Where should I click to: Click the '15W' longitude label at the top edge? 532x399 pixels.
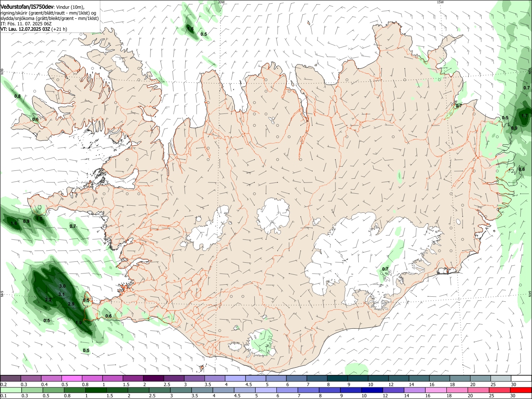pyautogui.click(x=440, y=2)
